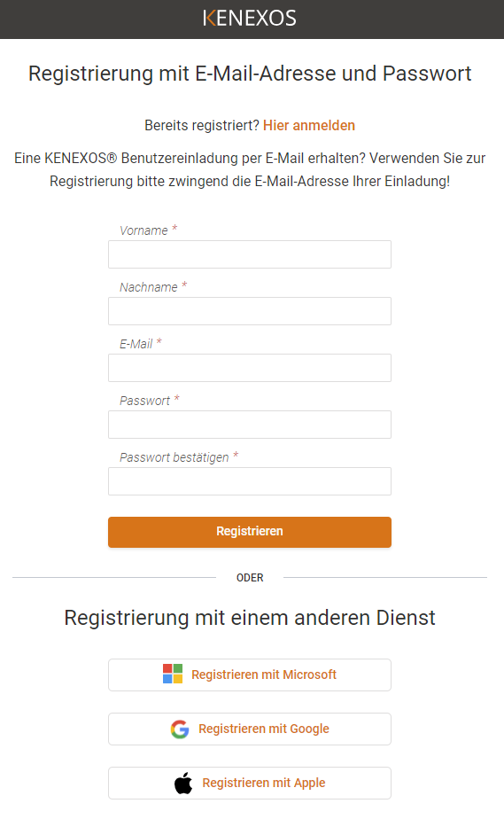Image resolution: width=504 pixels, height=819 pixels.
Task: Choose Registrieren mit Google text
Action: click(x=264, y=729)
